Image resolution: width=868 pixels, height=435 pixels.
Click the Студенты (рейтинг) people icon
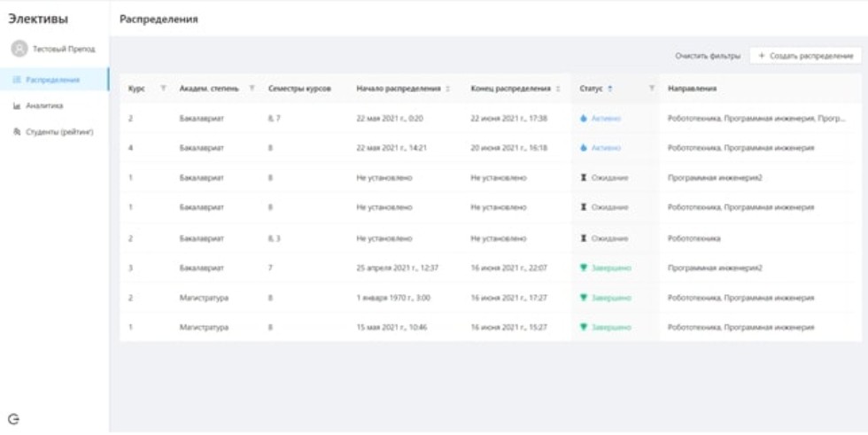click(17, 132)
